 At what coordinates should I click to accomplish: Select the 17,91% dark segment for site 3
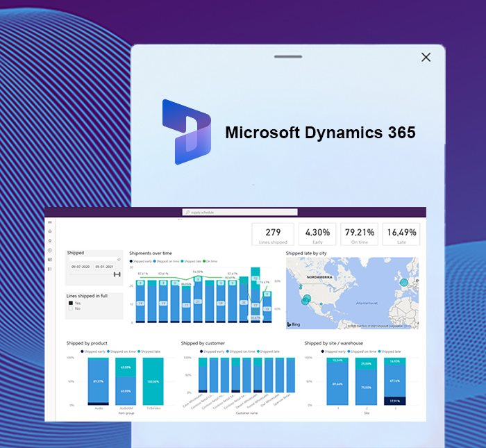(x=394, y=401)
